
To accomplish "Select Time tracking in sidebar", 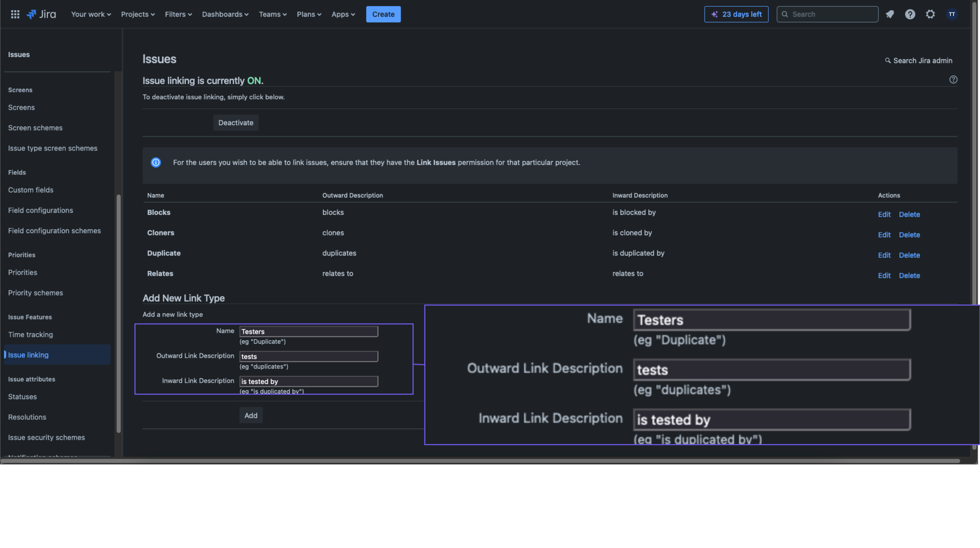I will pyautogui.click(x=30, y=334).
